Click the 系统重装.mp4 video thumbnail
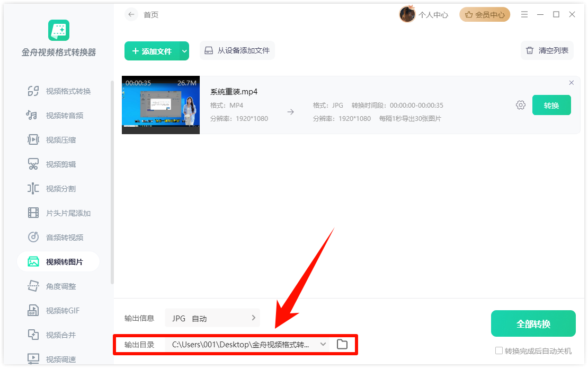The height and width of the screenshot is (368, 588). (161, 105)
